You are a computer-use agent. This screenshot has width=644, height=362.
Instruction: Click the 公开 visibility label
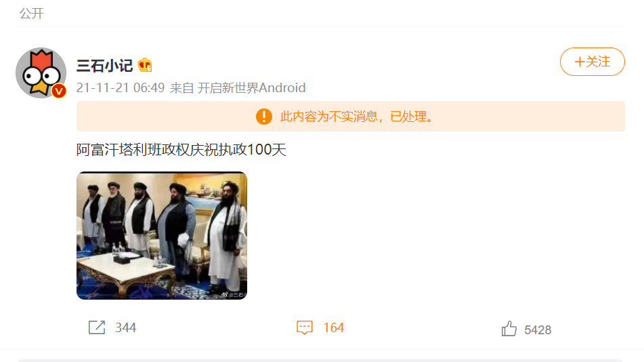tap(32, 14)
